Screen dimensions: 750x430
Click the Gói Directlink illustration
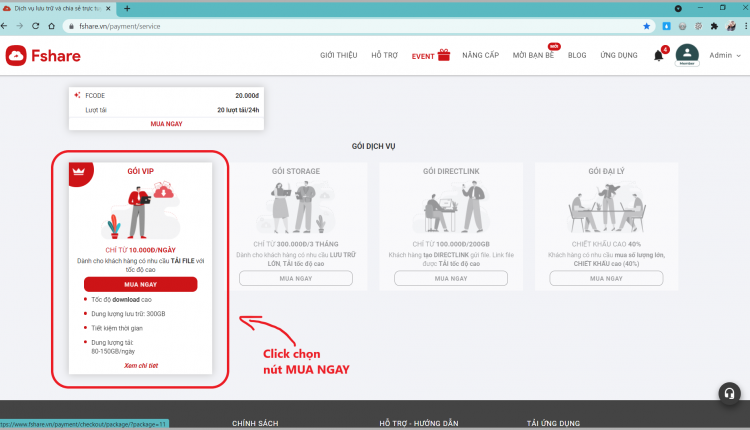(x=451, y=207)
